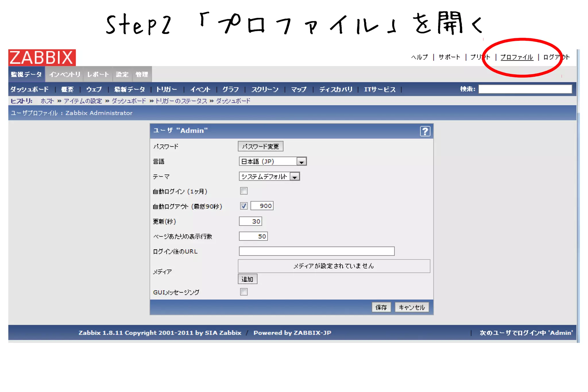
Task: Switch to 管理 tab
Action: point(142,75)
